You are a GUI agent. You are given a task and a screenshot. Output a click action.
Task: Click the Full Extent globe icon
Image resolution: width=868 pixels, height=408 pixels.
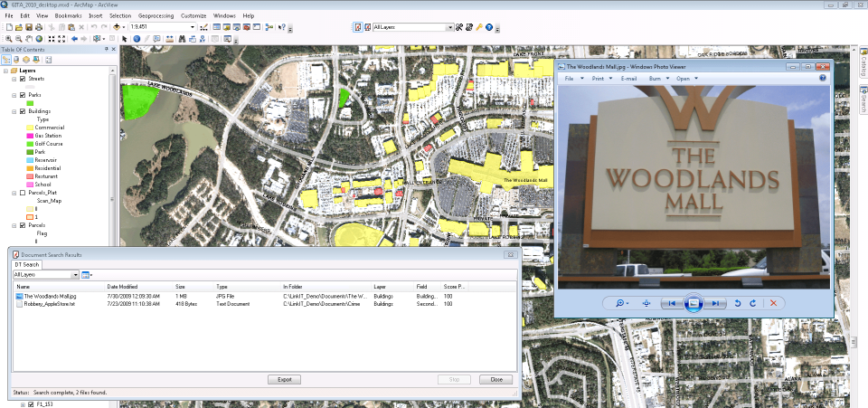(x=39, y=39)
